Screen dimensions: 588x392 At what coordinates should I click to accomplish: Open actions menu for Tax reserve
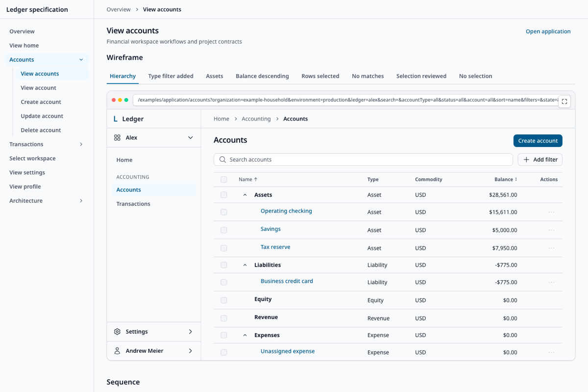pyautogui.click(x=551, y=248)
